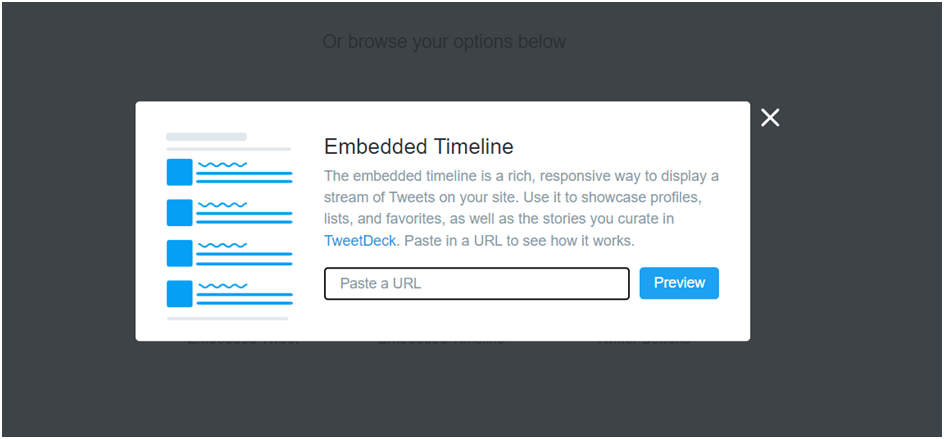The height and width of the screenshot is (439, 944).
Task: Click the bottom blue square in the timeline illustration
Action: point(179,294)
